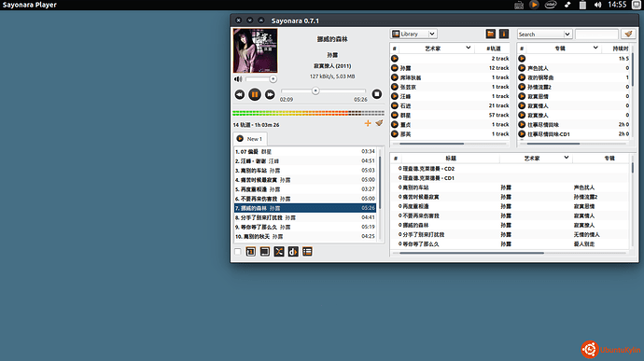Click the tracks table horizontal scrollbar
This screenshot has width=644, height=361.
471,253
